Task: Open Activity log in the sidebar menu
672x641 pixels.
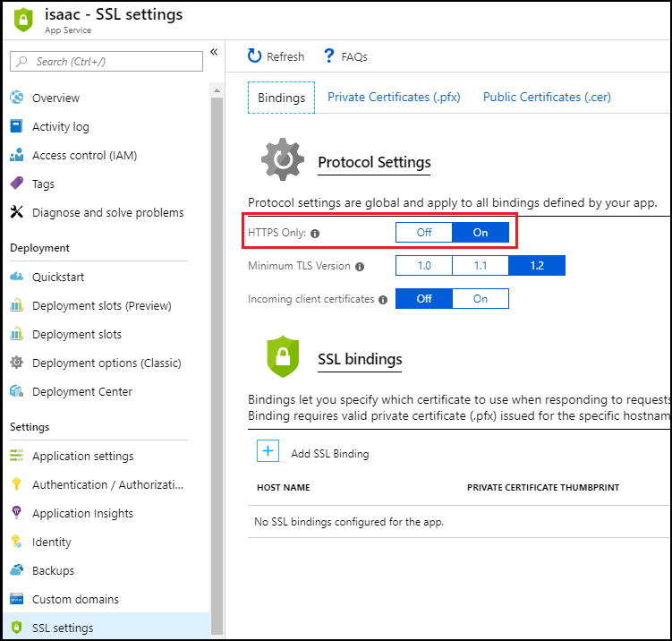Action: [61, 126]
